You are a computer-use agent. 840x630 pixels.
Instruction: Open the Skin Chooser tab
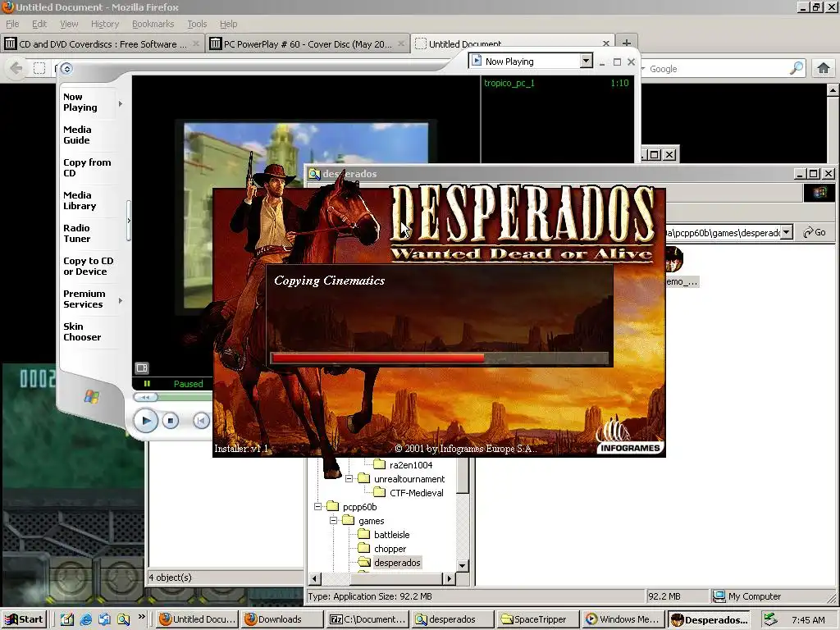(x=82, y=331)
